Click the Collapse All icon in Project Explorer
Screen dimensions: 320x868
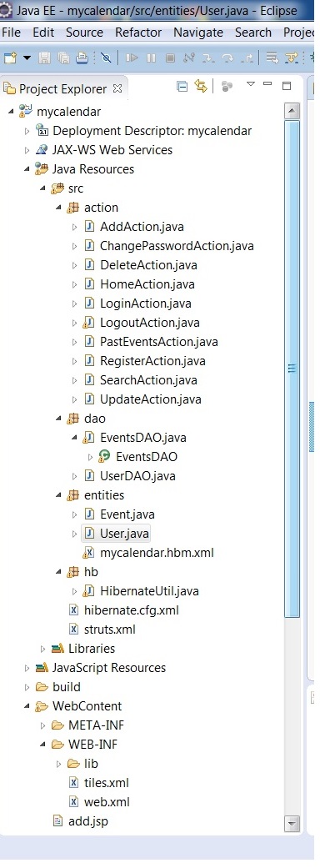182,86
